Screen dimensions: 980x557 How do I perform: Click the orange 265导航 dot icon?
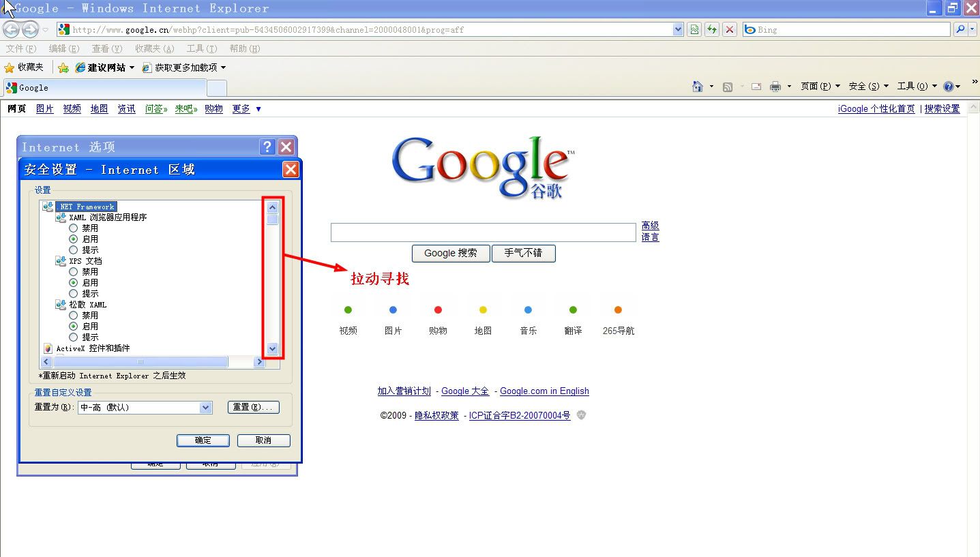click(x=618, y=310)
